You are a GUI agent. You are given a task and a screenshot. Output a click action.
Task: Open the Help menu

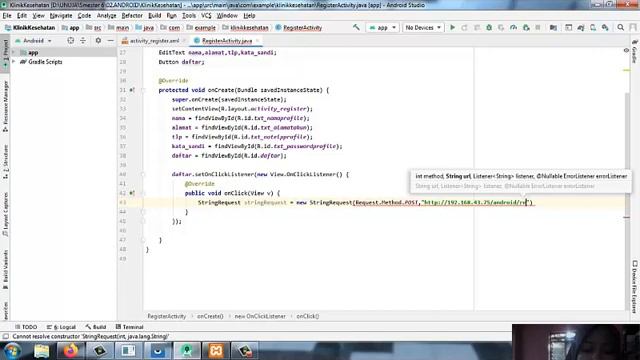pyautogui.click(x=249, y=16)
